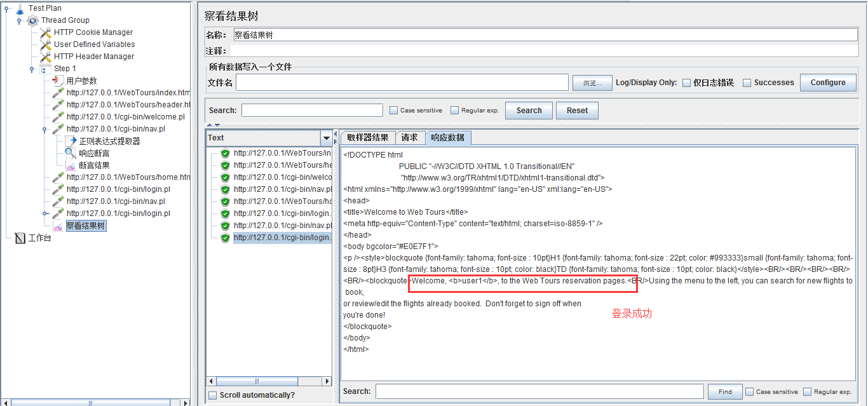Click the HTTP Cookie Manager icon
Screen dimensions: 868x406
[45, 32]
